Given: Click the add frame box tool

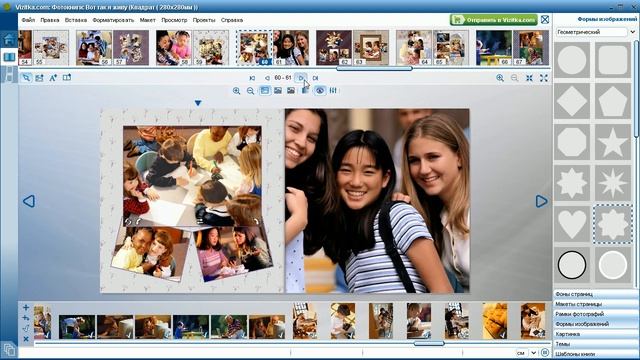Looking at the screenshot, I should (x=67, y=78).
